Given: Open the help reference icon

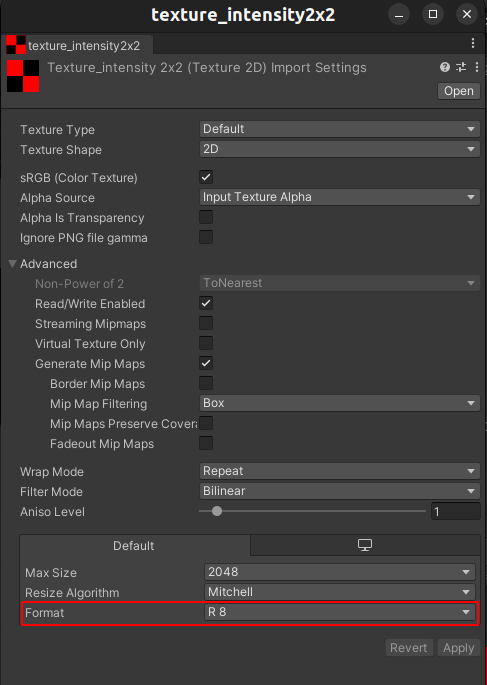Looking at the screenshot, I should click(445, 67).
